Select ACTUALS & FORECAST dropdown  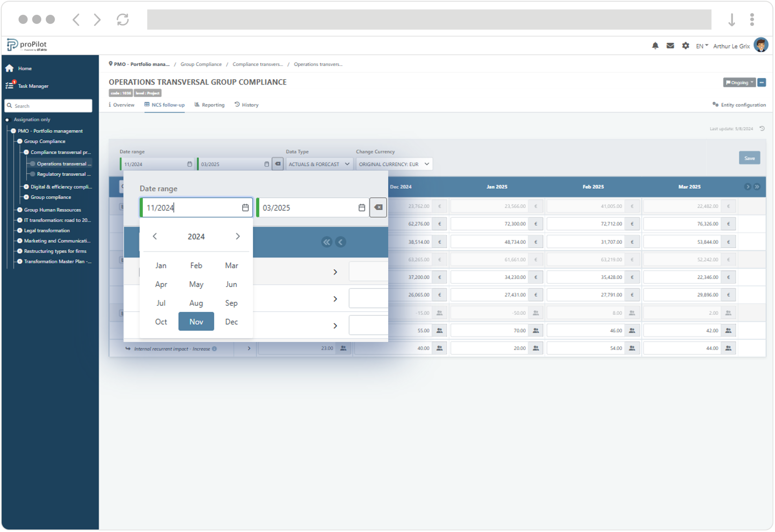pos(318,164)
